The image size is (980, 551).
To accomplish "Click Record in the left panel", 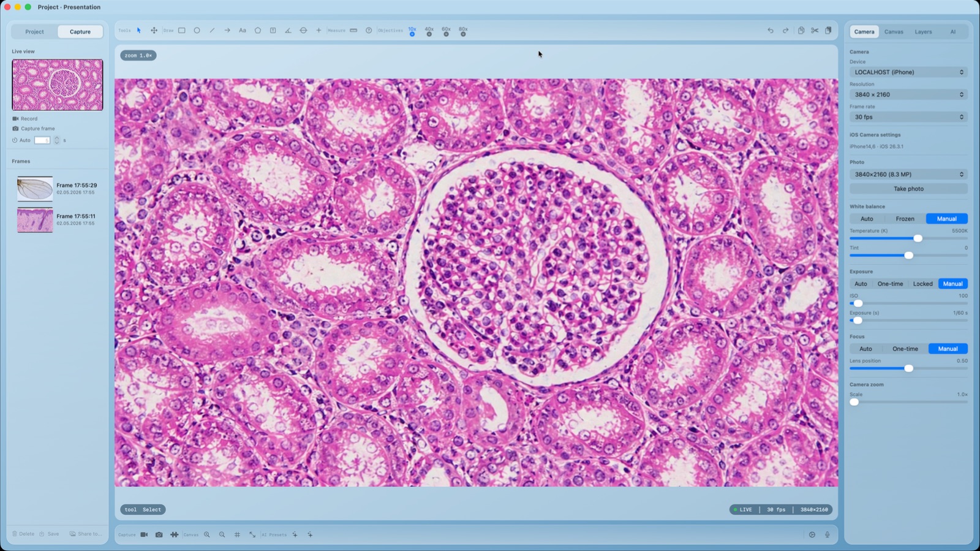I will click(x=25, y=119).
